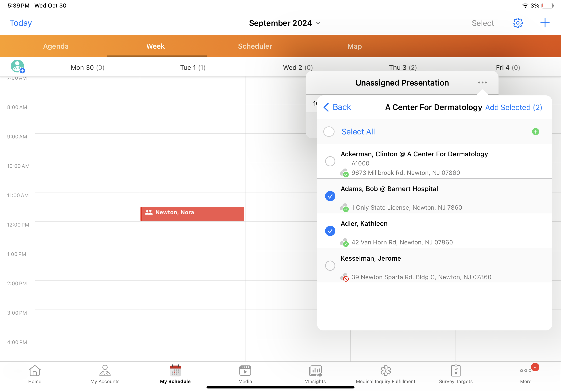Open the Unassigned Presentation ellipsis menu

click(x=482, y=82)
